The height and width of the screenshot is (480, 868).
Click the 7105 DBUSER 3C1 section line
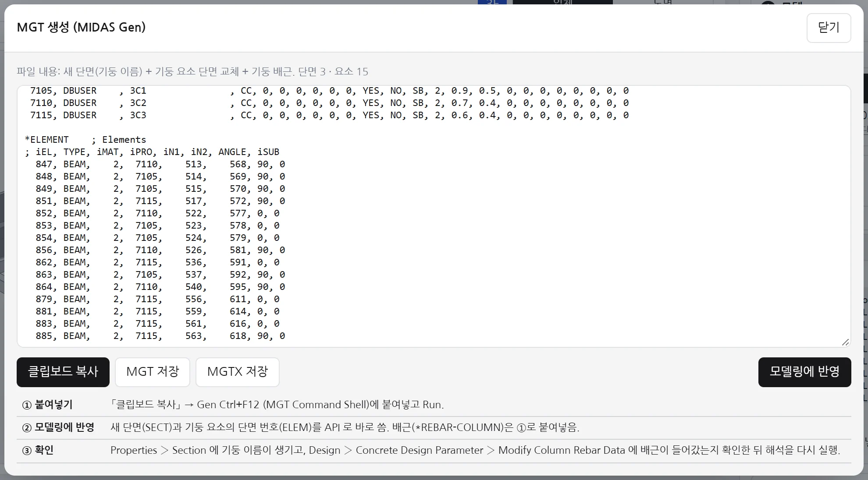coord(329,91)
